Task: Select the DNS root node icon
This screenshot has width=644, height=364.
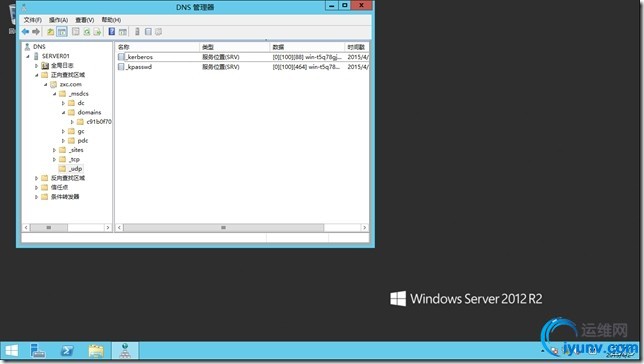Action: point(28,47)
